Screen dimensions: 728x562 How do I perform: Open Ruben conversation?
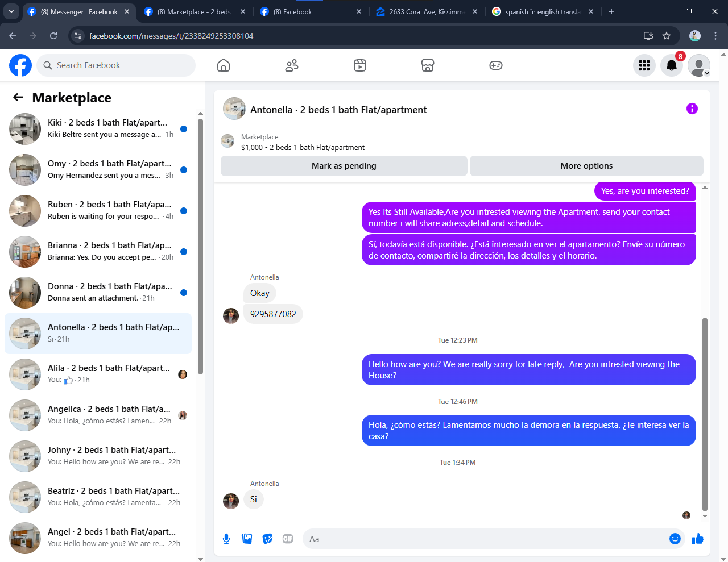pyautogui.click(x=98, y=211)
